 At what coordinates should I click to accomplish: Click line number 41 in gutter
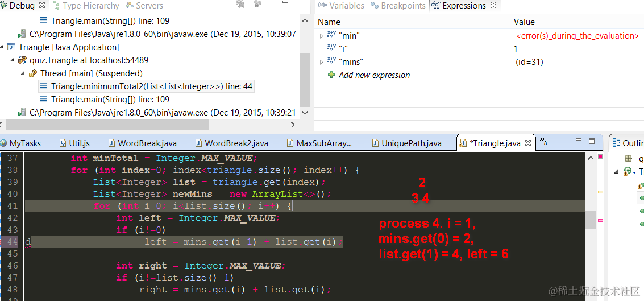click(x=13, y=205)
